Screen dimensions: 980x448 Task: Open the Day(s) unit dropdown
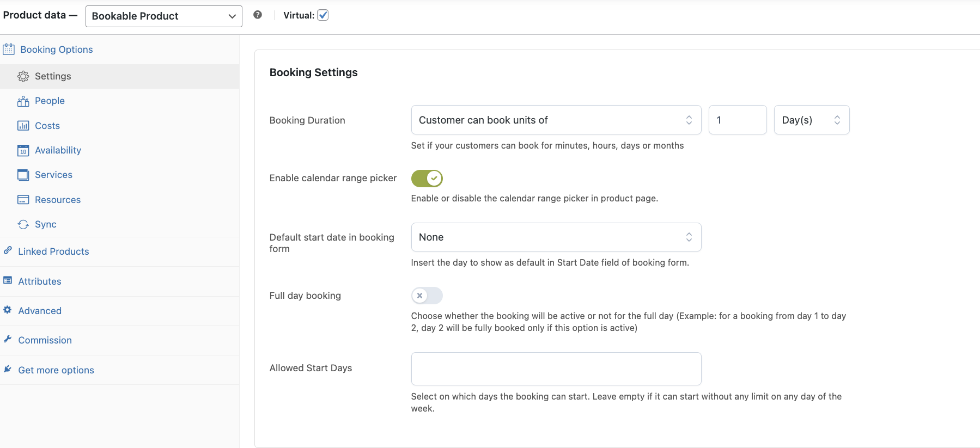pos(811,120)
